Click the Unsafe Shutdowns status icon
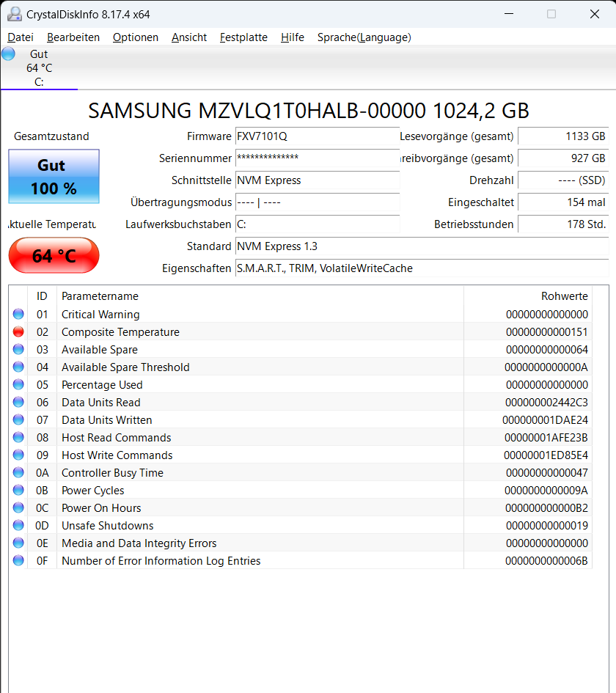616x693 pixels. [18, 525]
